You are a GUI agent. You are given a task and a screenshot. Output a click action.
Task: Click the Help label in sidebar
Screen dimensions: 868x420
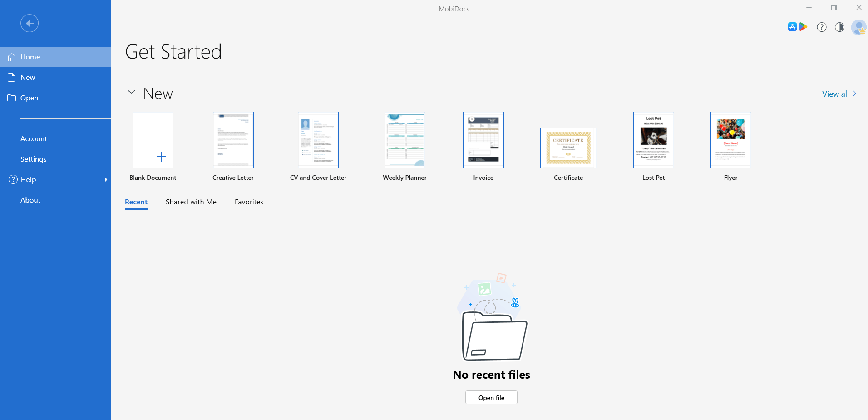pos(28,180)
